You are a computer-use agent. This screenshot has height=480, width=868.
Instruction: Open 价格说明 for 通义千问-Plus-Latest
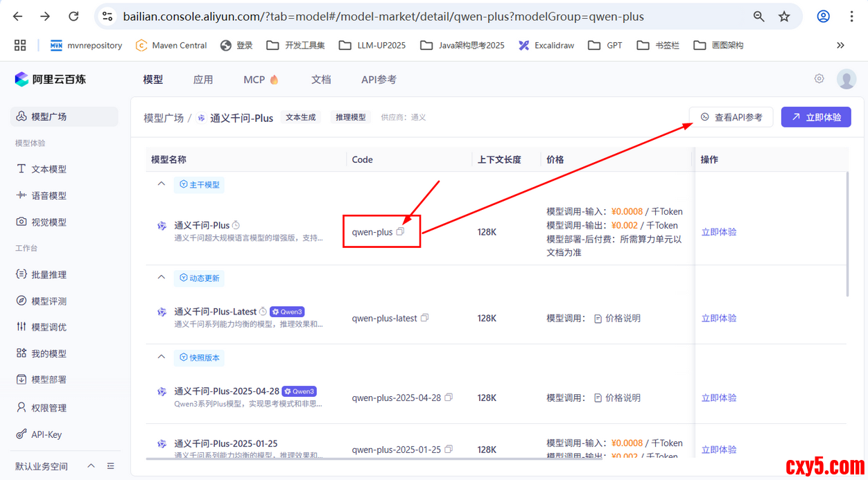(617, 319)
